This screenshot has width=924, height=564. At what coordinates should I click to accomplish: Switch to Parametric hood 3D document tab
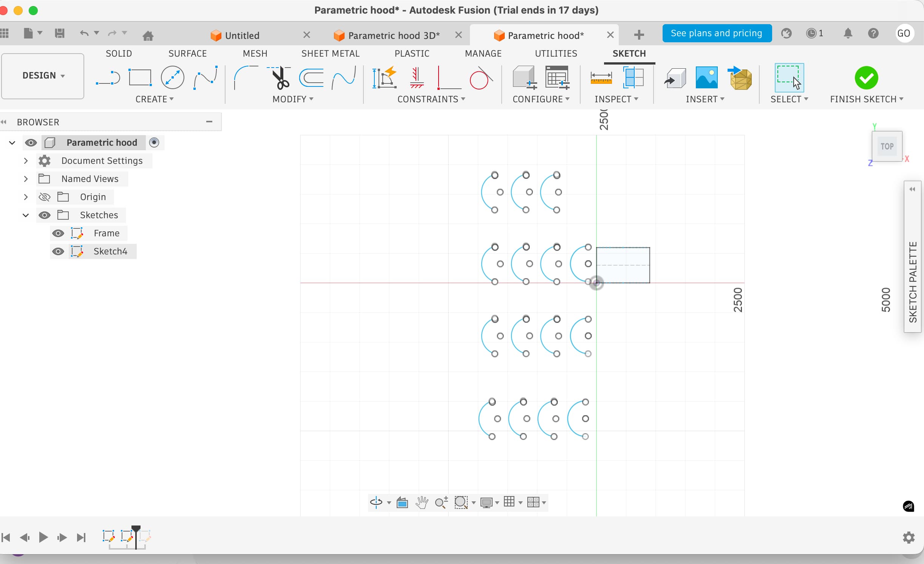click(x=393, y=35)
